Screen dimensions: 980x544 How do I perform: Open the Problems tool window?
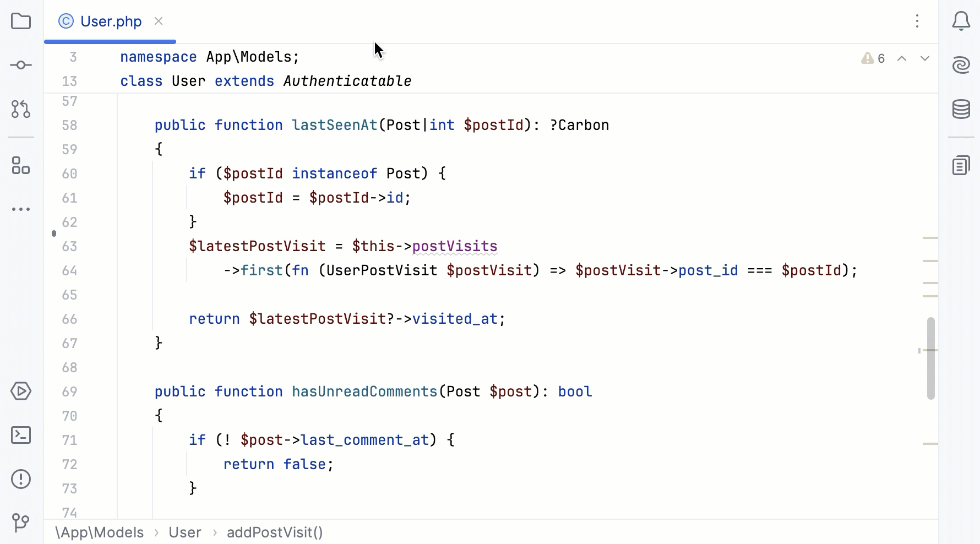click(x=21, y=479)
